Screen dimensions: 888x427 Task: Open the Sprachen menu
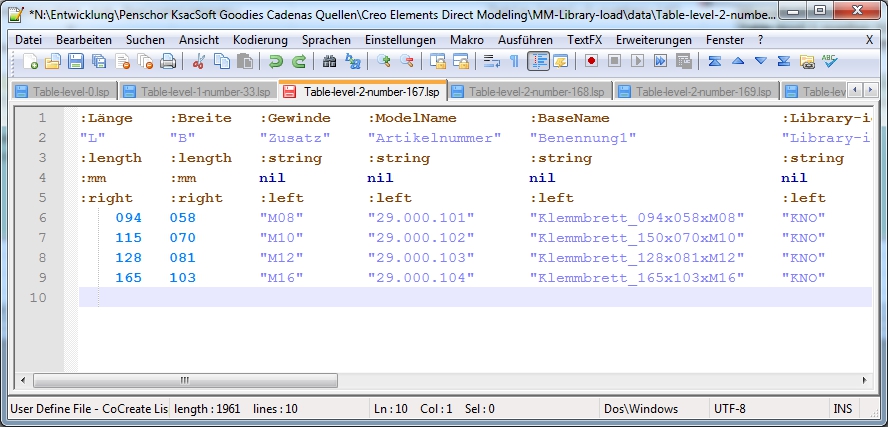[326, 39]
